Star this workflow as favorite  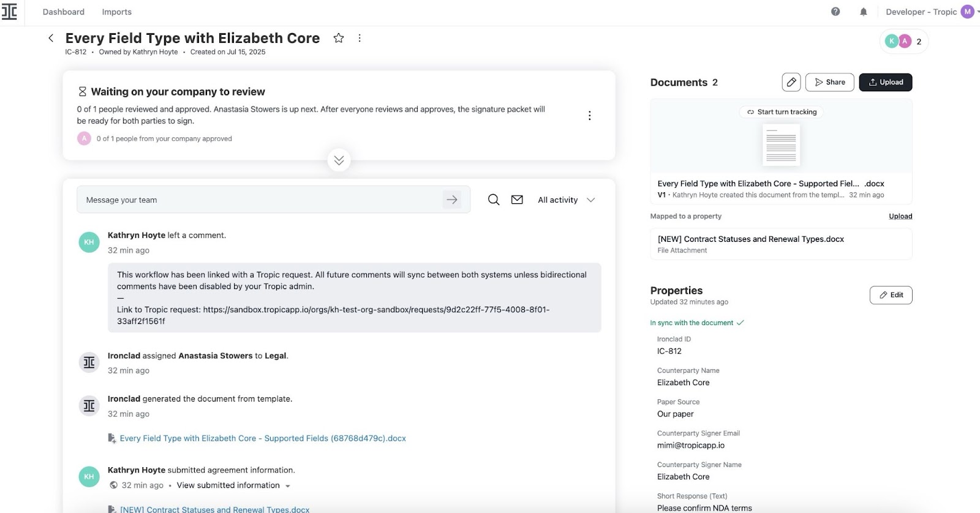click(339, 38)
